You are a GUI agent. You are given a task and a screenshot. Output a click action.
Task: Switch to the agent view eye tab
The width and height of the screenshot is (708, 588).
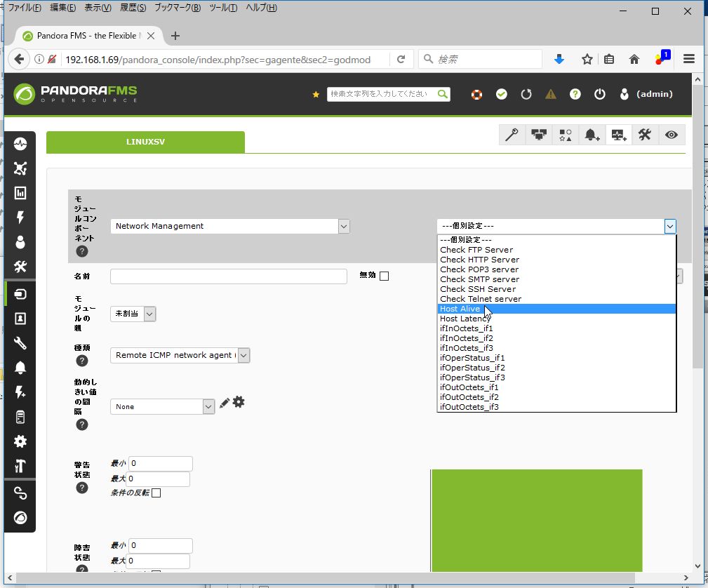[672, 135]
